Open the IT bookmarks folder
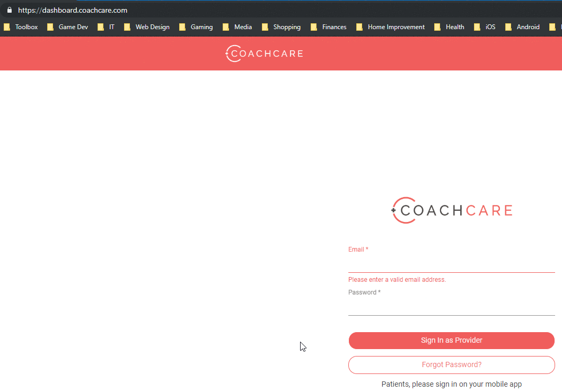 [x=106, y=27]
